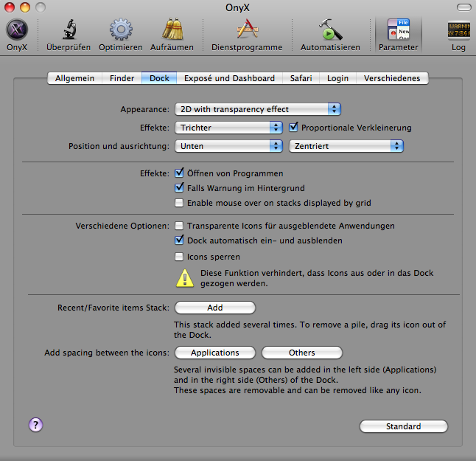Switch to the Exposé und Dashboard tab
Image resolution: width=476 pixels, height=461 pixels.
229,78
